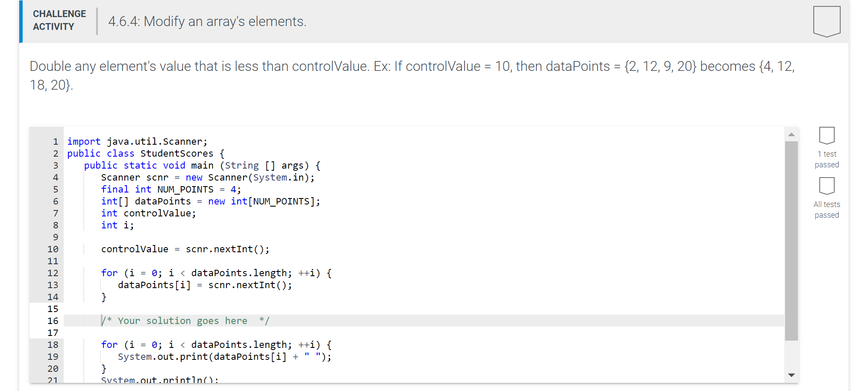Click the 'dataPoints[i] = scnr.nextInt();' line
The image size is (868, 391).
click(205, 285)
